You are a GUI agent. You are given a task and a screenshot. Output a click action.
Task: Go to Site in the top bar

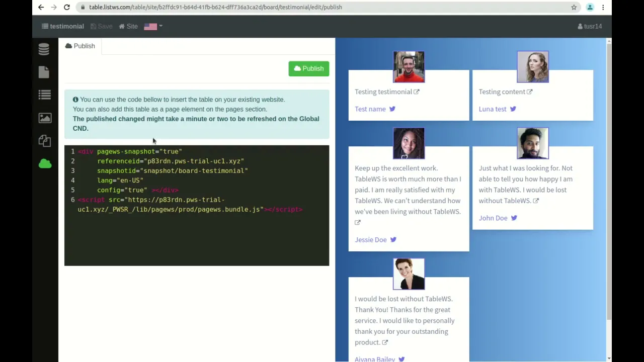click(x=128, y=26)
